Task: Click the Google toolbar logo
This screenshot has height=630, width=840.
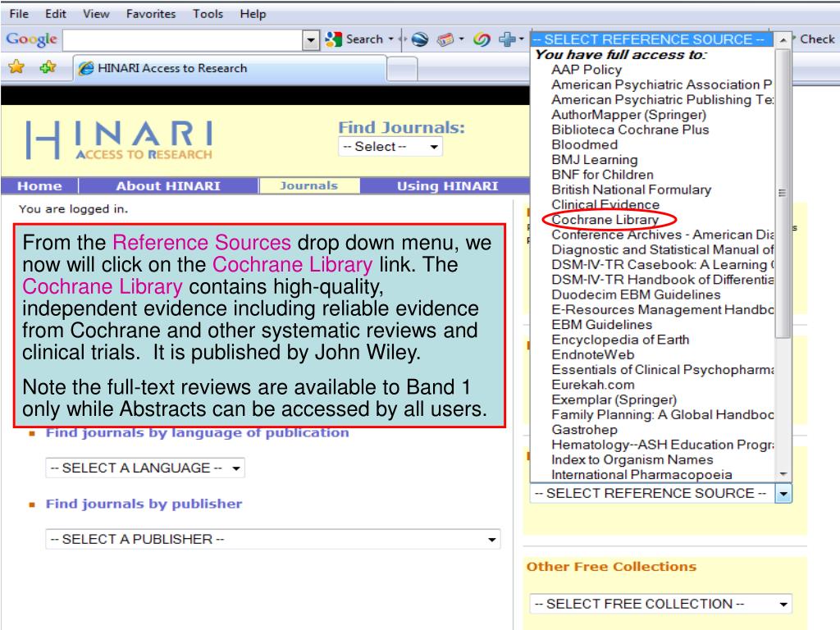Action: coord(31,39)
